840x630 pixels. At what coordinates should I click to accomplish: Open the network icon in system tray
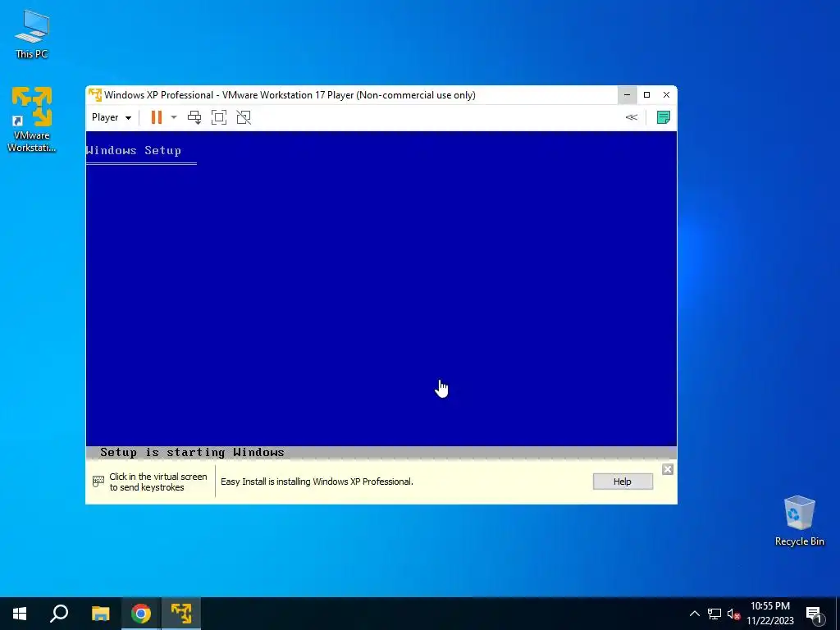pyautogui.click(x=714, y=614)
